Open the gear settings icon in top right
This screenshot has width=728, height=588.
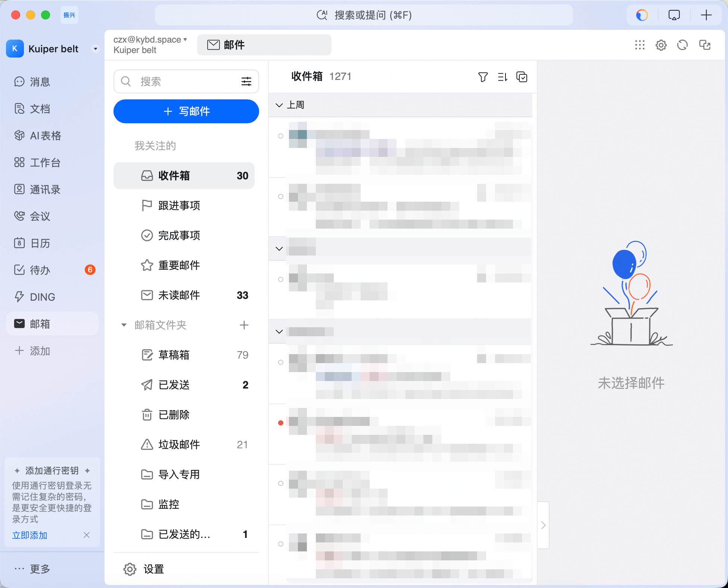[661, 45]
